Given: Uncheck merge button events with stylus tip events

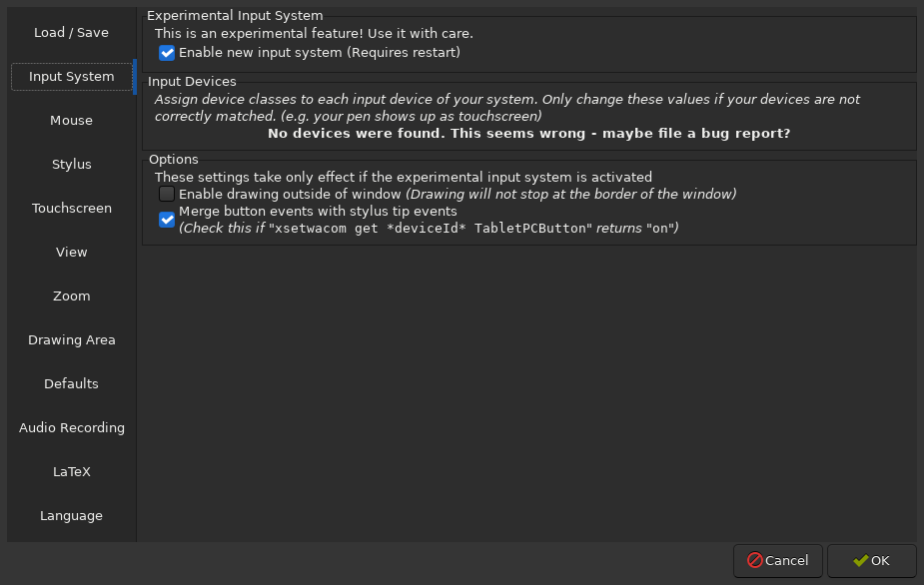Looking at the screenshot, I should pos(167,219).
